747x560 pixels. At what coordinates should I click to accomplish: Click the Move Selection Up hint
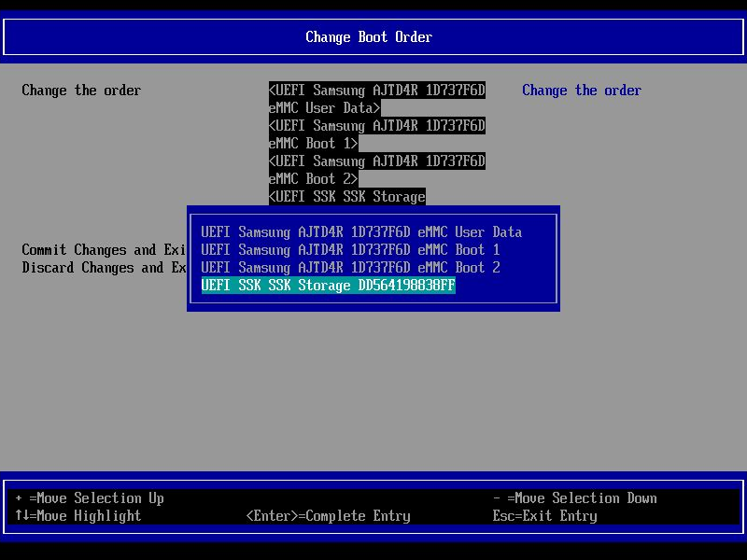[90, 497]
